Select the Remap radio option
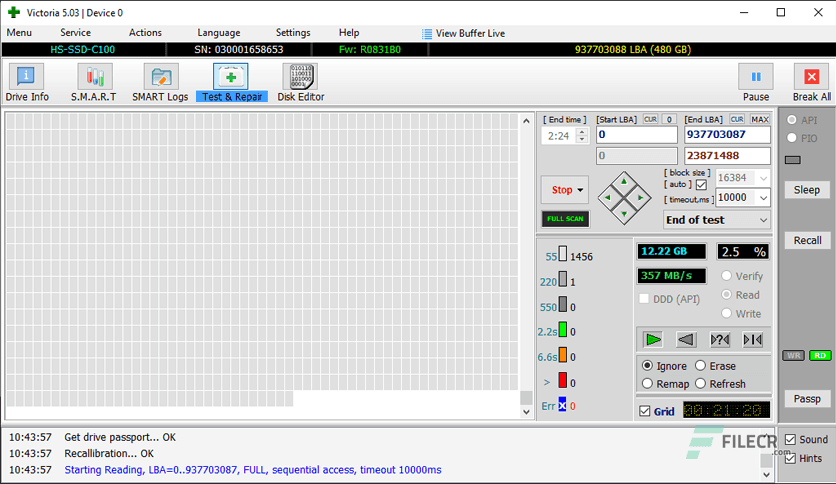Screen dimensions: 836x484 click(x=647, y=383)
